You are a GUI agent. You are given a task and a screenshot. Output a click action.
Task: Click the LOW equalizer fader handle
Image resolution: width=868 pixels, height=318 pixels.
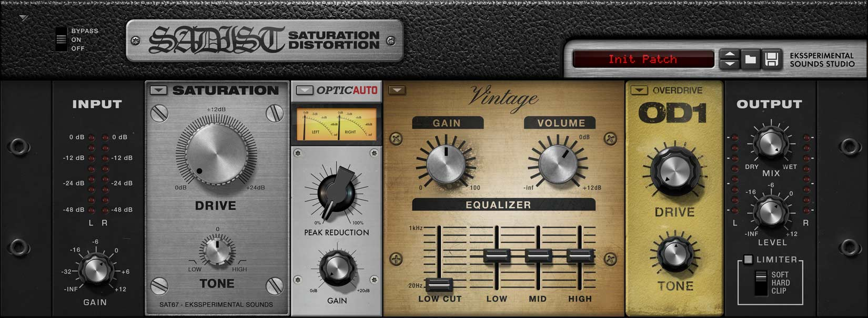tap(497, 255)
